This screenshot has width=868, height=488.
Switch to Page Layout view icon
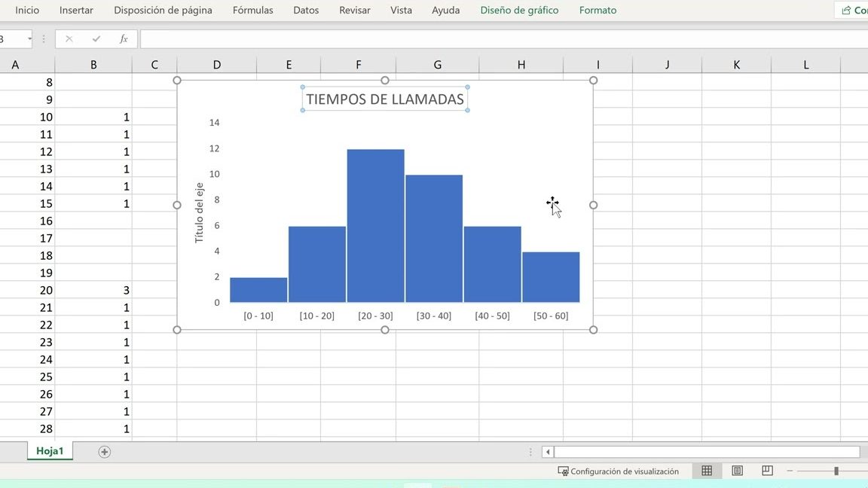tap(736, 470)
